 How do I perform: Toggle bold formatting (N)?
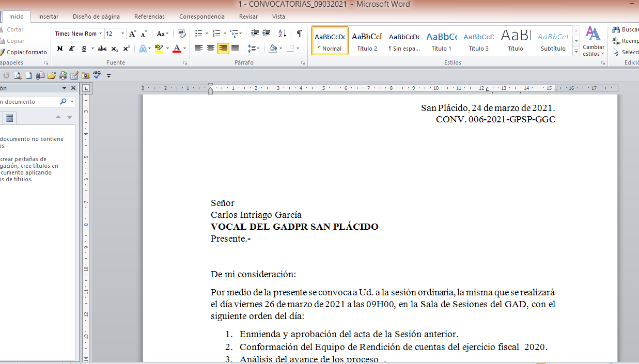(x=60, y=49)
